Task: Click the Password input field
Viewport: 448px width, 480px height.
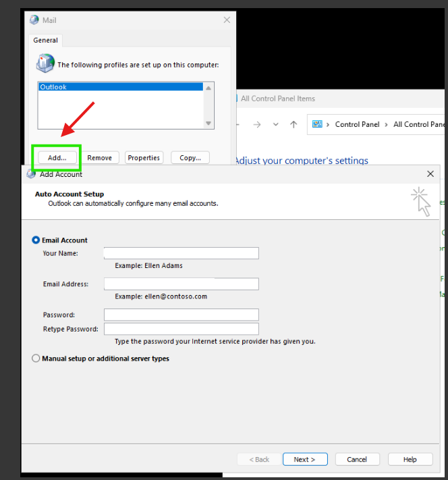Action: coord(181,315)
